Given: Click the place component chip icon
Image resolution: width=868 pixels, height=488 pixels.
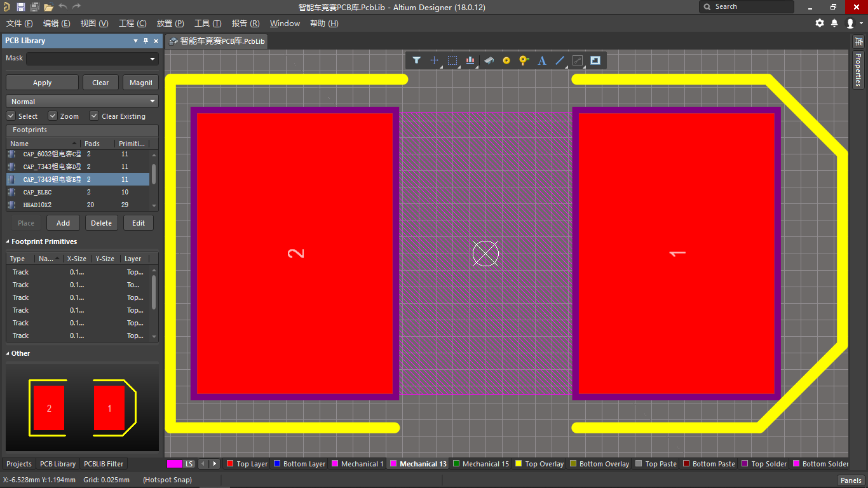Looking at the screenshot, I should click(x=489, y=60).
